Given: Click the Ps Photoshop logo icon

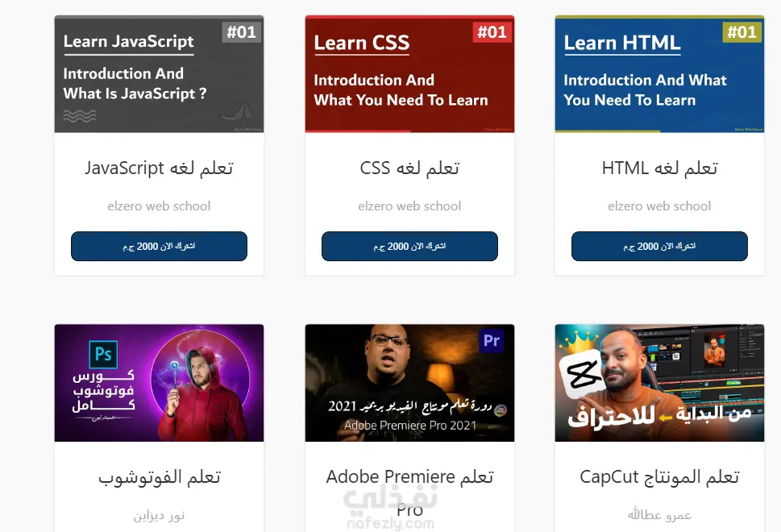Looking at the screenshot, I should coord(103,354).
